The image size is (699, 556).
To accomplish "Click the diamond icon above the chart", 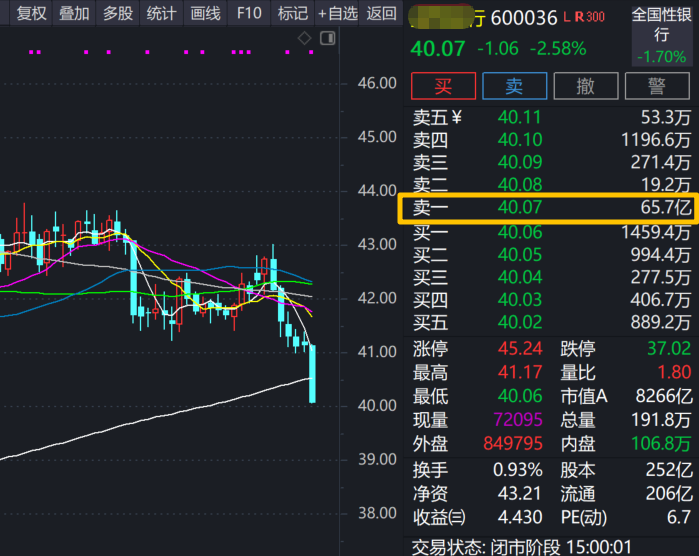I will tap(305, 38).
